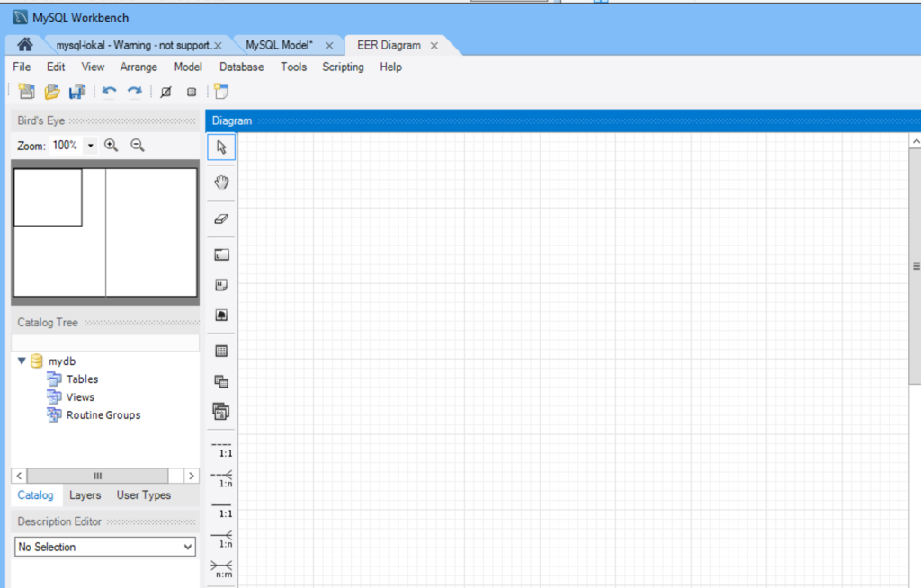This screenshot has width=921, height=588.
Task: Click the diagram vertical scroll up arrow
Action: tap(916, 141)
